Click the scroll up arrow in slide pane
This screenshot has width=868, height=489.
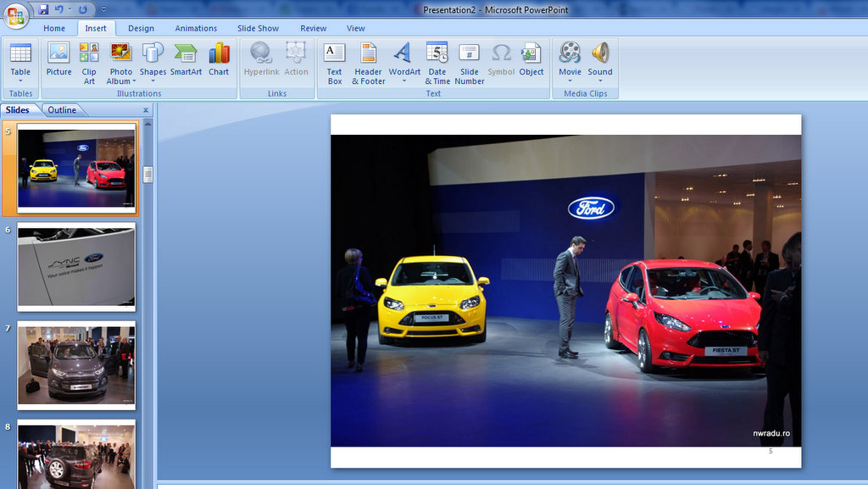click(x=147, y=125)
